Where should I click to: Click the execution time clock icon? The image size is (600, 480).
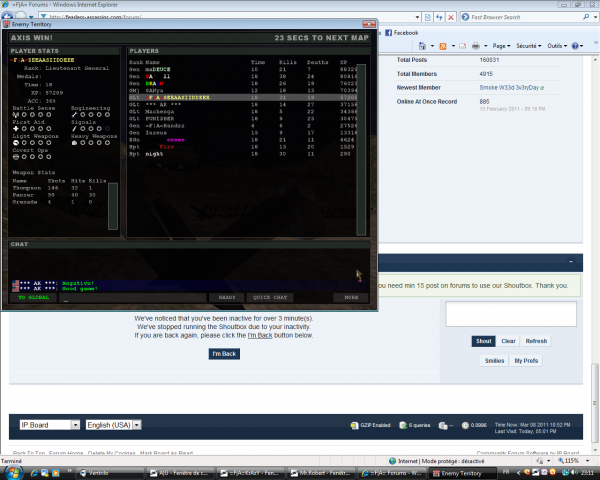[465, 425]
